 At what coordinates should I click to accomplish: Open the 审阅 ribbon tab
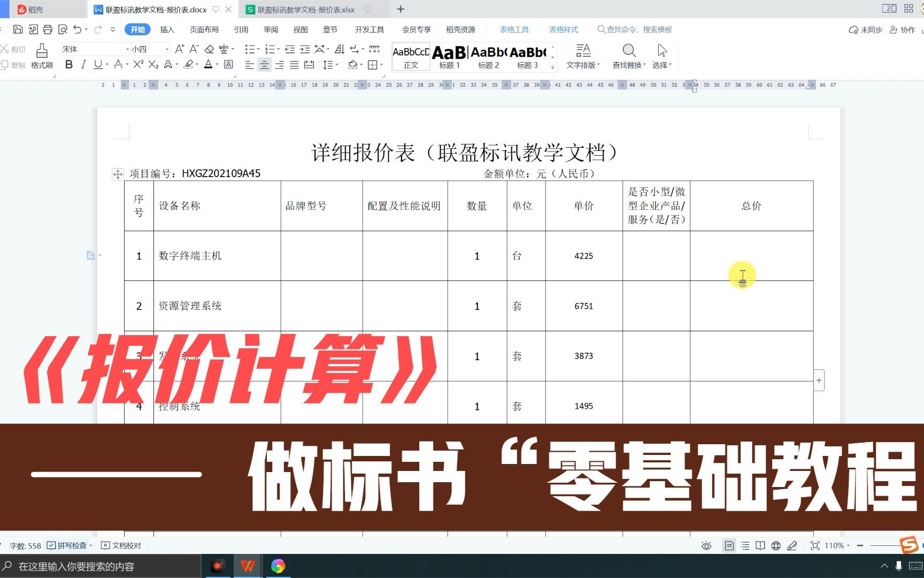(271, 29)
